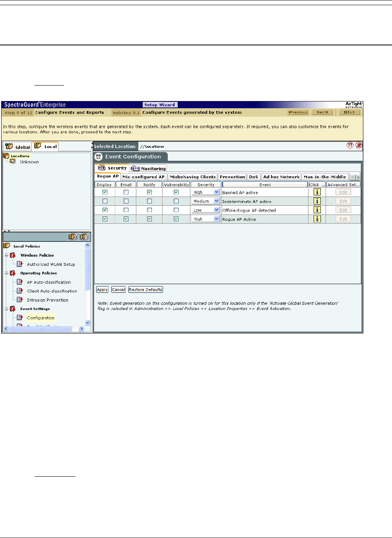Click the Severity column header
The height and width of the screenshot is (538, 392).
[x=206, y=185]
